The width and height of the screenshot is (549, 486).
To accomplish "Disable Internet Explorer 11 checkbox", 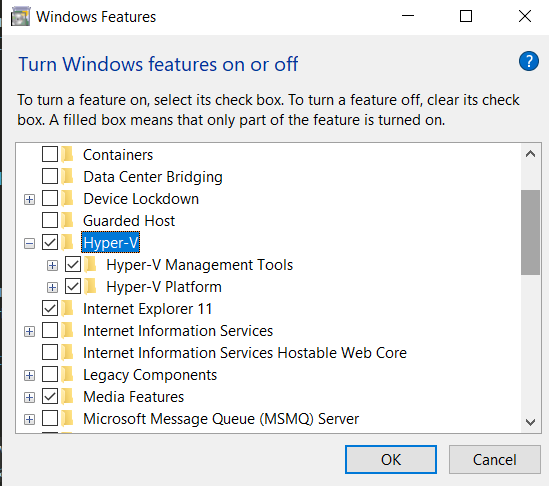I will tap(50, 308).
